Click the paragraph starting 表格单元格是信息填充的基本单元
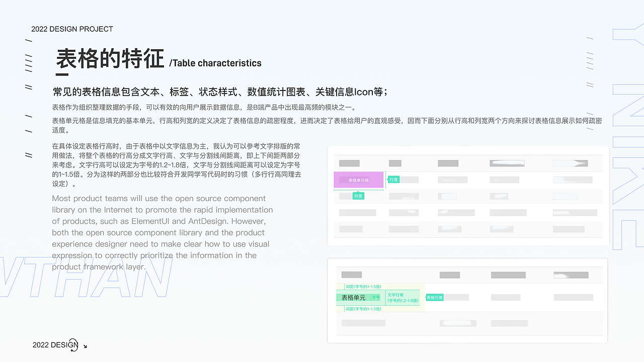This screenshot has height=362, width=644. pyautogui.click(x=327, y=125)
